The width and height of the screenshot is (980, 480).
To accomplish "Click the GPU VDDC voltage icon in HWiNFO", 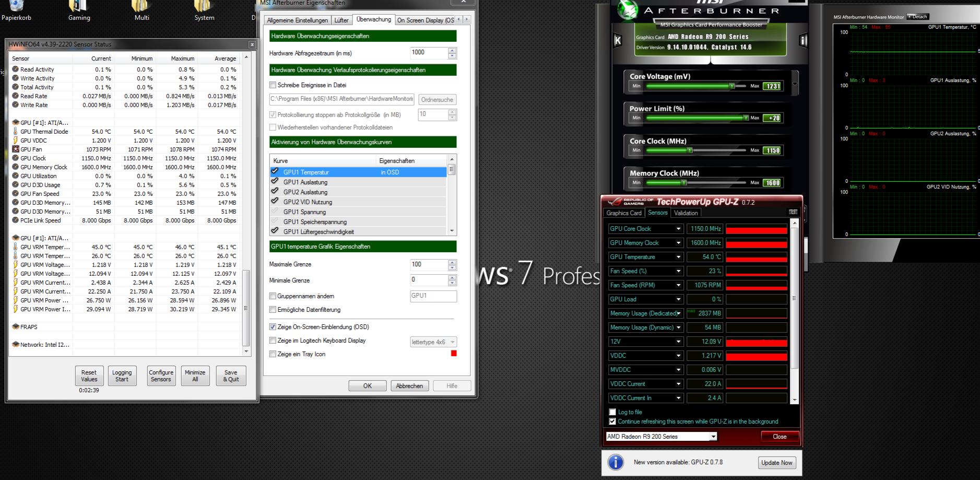I will pos(15,141).
